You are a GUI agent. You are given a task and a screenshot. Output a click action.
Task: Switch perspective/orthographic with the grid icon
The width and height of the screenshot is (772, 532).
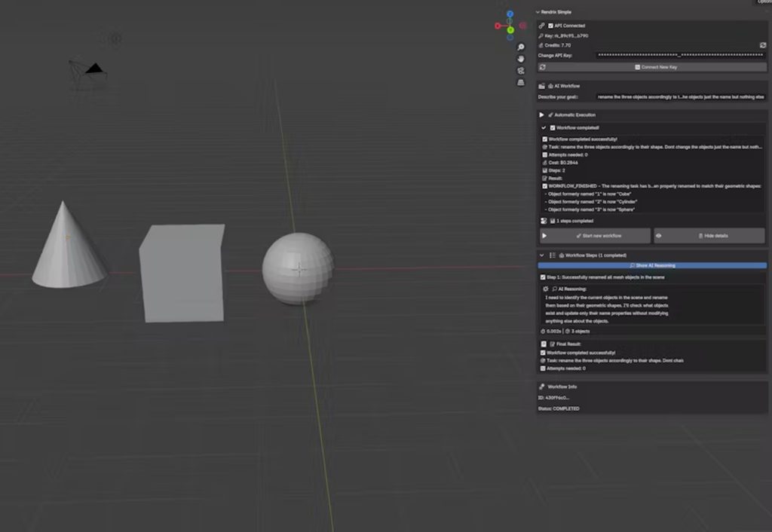[521, 83]
